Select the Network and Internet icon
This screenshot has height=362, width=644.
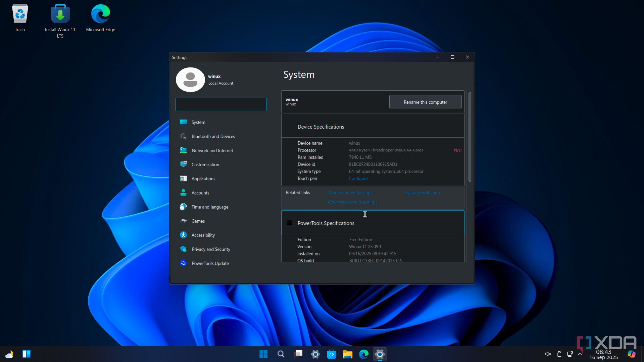(183, 150)
